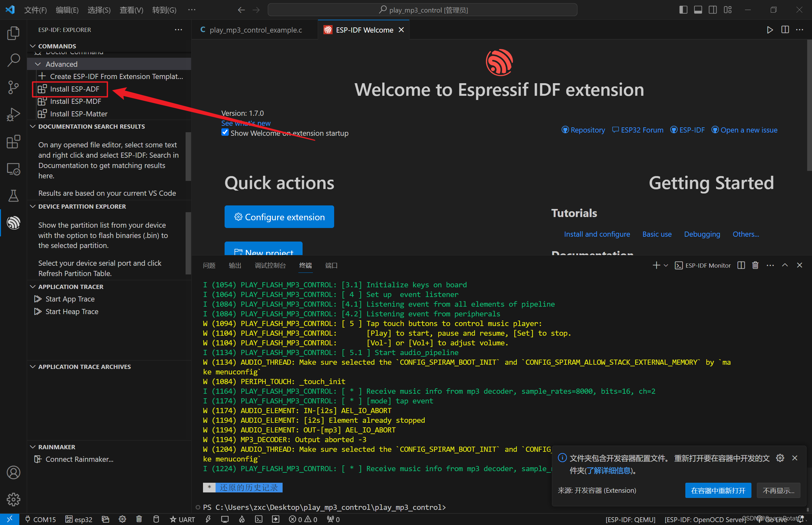Open Source Control view in the activity bar
Screen dimensions: 812x525
[x=13, y=87]
